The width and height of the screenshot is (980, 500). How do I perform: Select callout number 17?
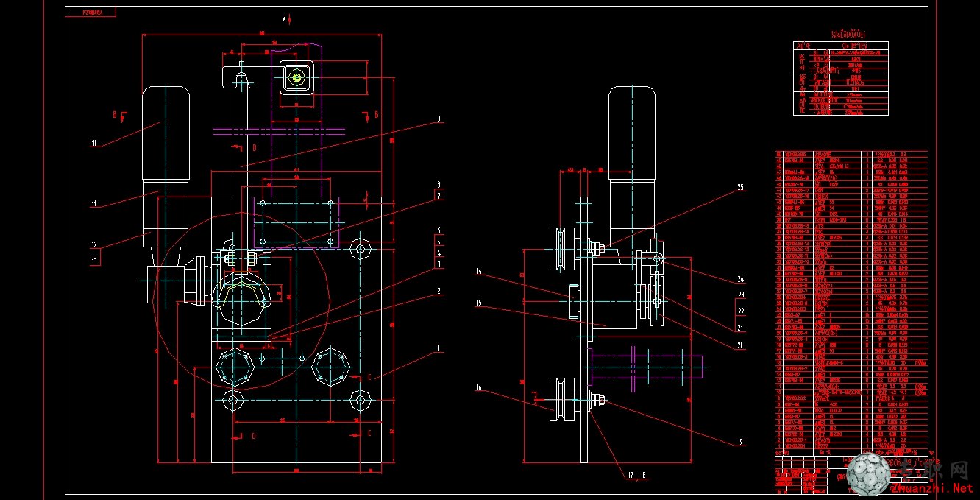click(x=631, y=475)
